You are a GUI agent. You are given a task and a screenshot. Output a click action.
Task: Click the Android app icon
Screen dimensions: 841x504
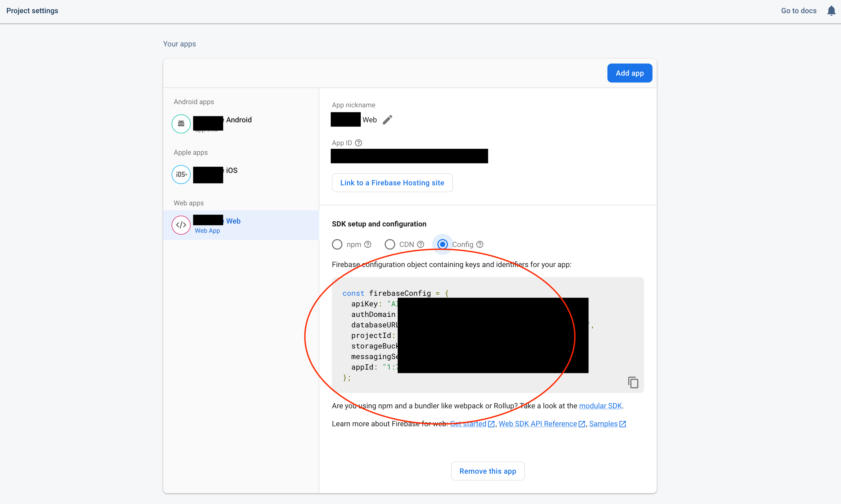181,124
